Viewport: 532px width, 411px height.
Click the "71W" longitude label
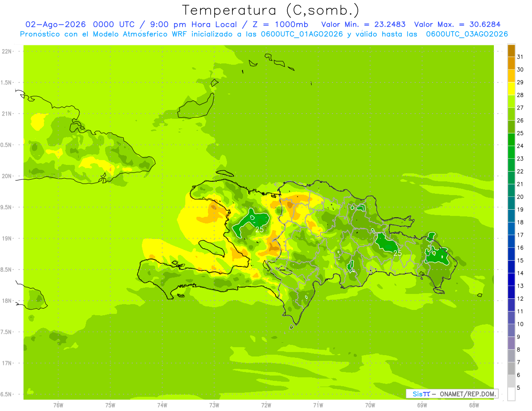point(318,405)
